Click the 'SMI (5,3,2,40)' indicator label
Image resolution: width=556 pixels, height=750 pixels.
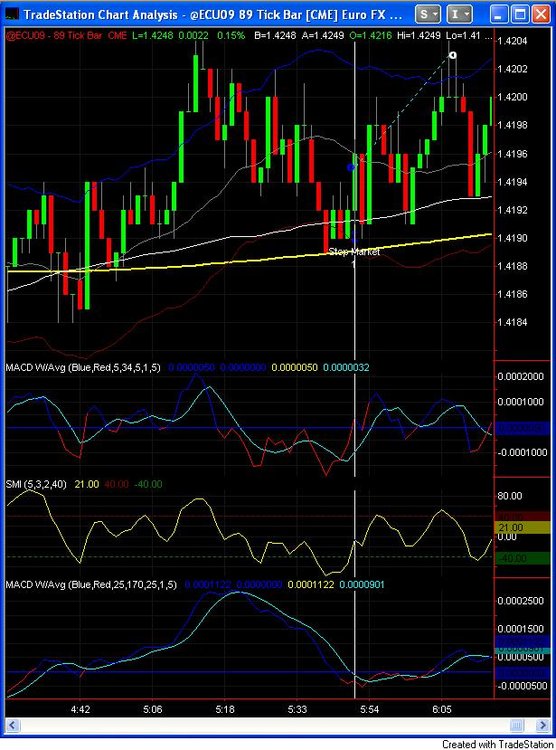click(x=36, y=484)
